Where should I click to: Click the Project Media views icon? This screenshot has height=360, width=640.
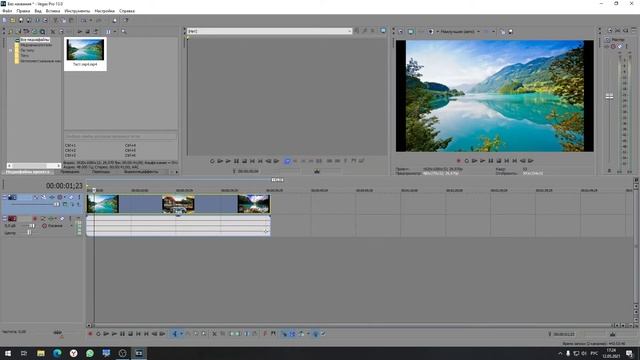tap(108, 31)
